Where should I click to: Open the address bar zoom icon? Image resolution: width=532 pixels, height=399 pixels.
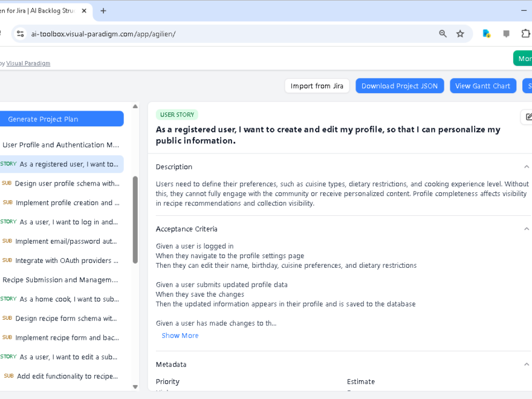click(443, 34)
